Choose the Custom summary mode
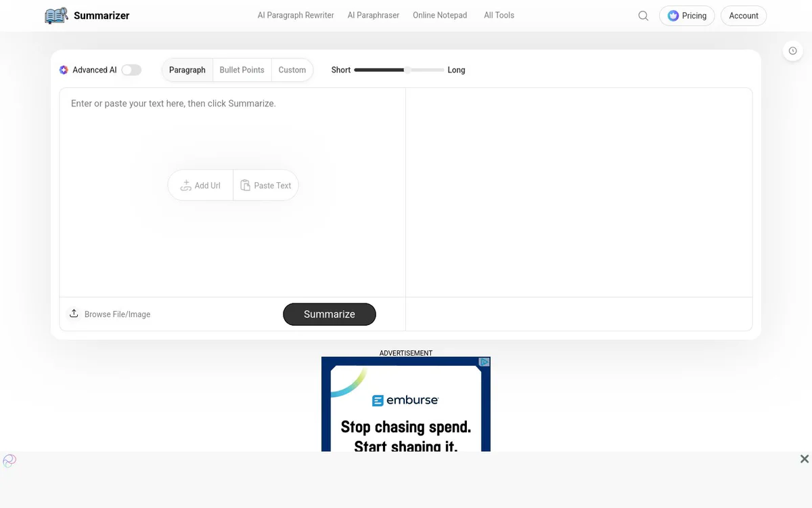The height and width of the screenshot is (508, 812). [292, 70]
